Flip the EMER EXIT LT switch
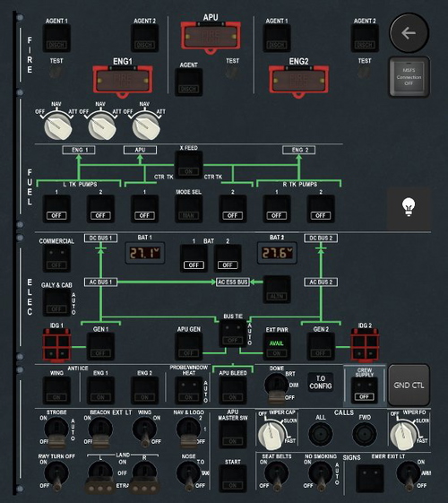The width and height of the screenshot is (448, 503). point(409,476)
